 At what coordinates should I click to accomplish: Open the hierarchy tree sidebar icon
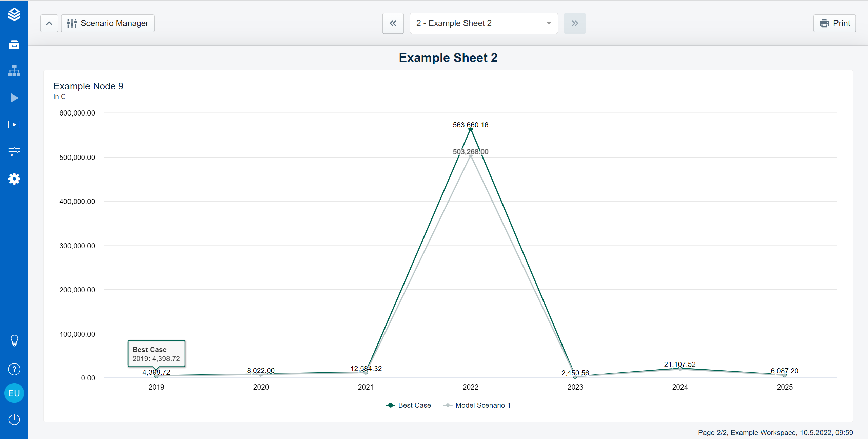14,71
